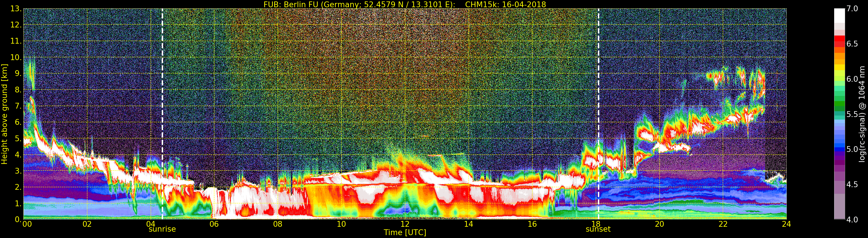Click the height axis tick '2.'

pyautogui.click(x=18, y=187)
